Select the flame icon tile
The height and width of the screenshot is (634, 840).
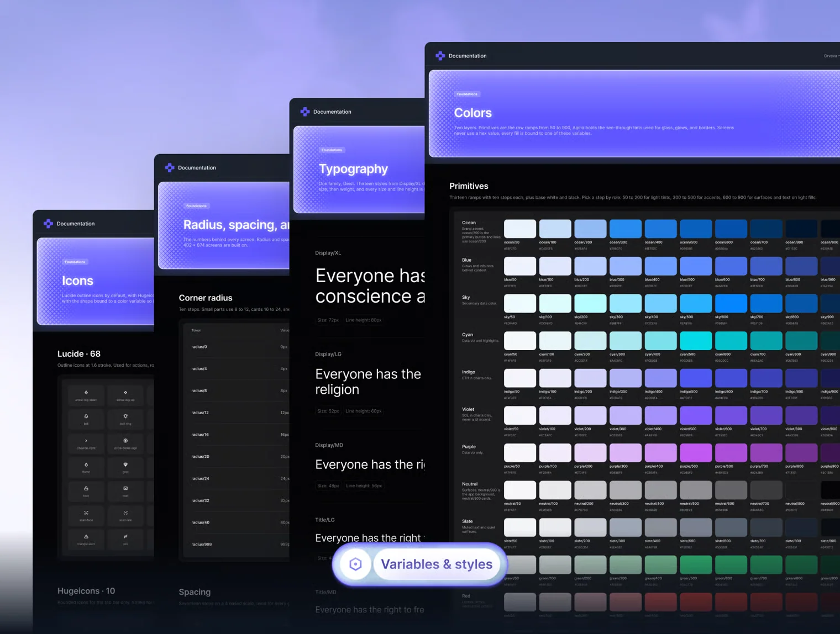pos(86,467)
